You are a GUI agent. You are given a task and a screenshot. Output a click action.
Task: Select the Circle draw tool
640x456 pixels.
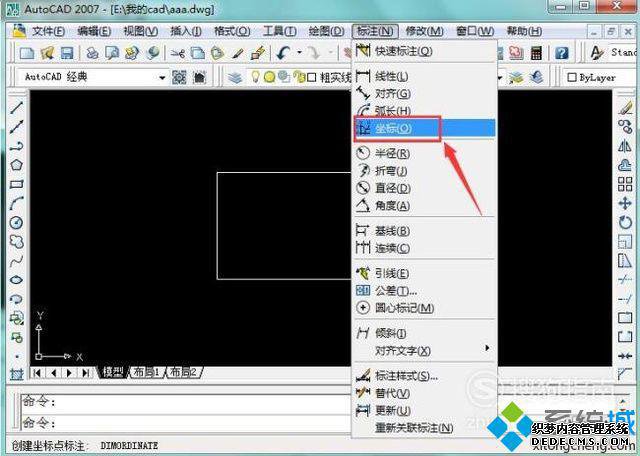[x=16, y=222]
